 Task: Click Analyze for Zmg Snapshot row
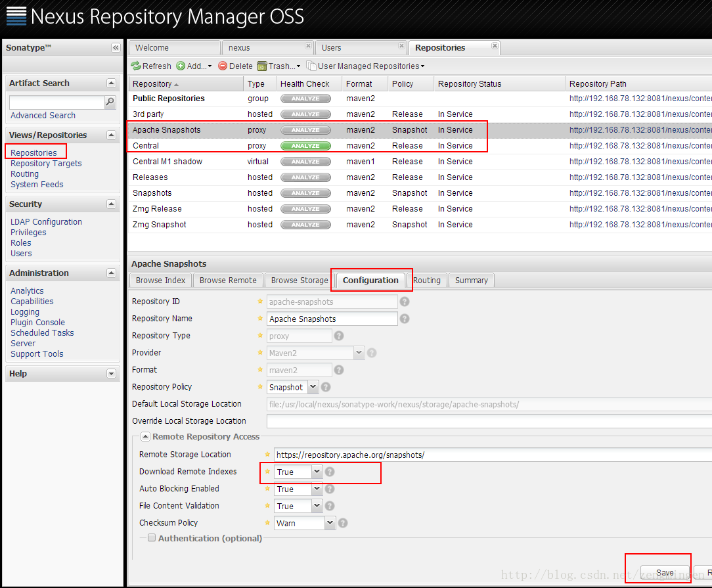305,225
